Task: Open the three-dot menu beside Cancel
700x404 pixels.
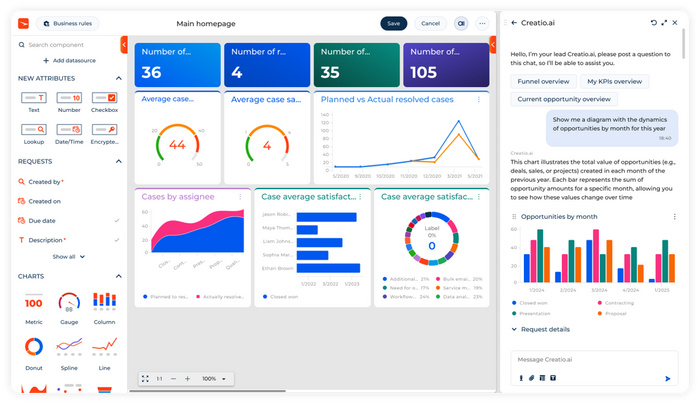Action: 483,23
